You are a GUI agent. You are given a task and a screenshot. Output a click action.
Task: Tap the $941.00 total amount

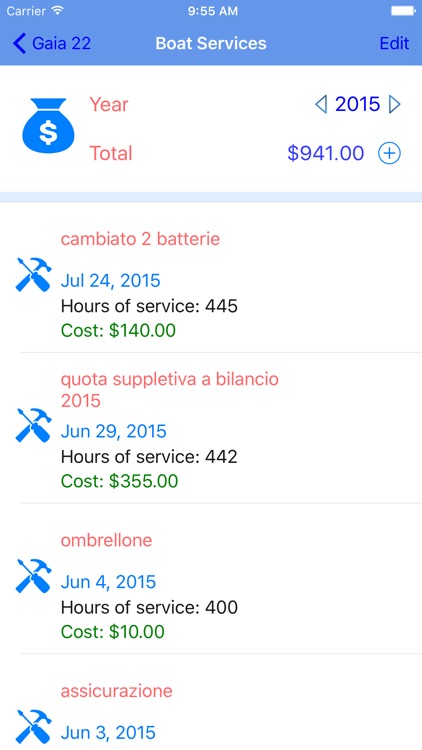[325, 153]
